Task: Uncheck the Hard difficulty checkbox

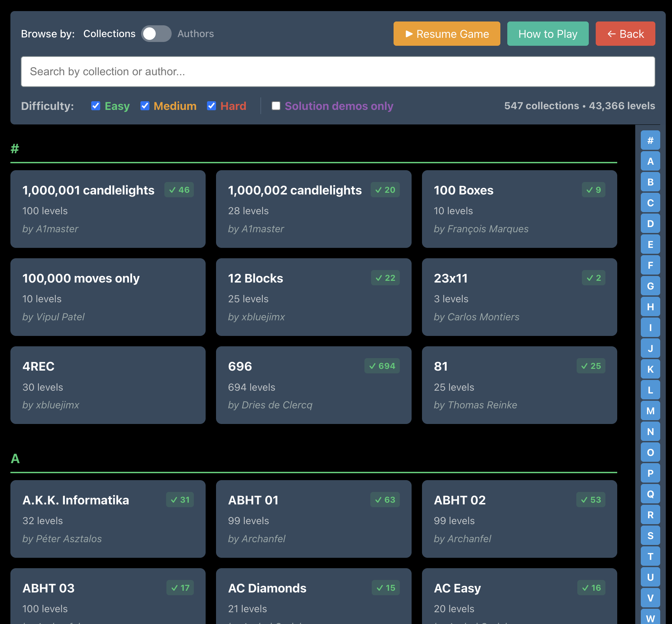Action: [212, 106]
